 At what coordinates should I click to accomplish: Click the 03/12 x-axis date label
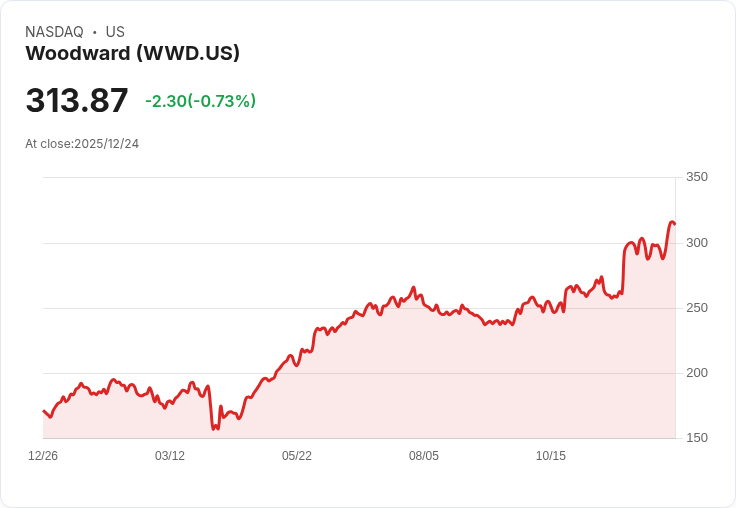coord(170,456)
